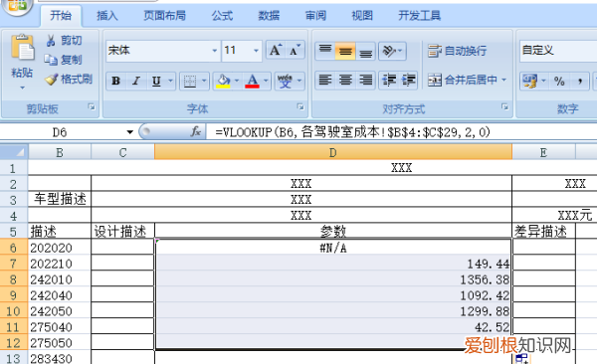Viewport: 597px width, 364px height.
Task: Apply the cell borders button
Action: click(x=190, y=81)
